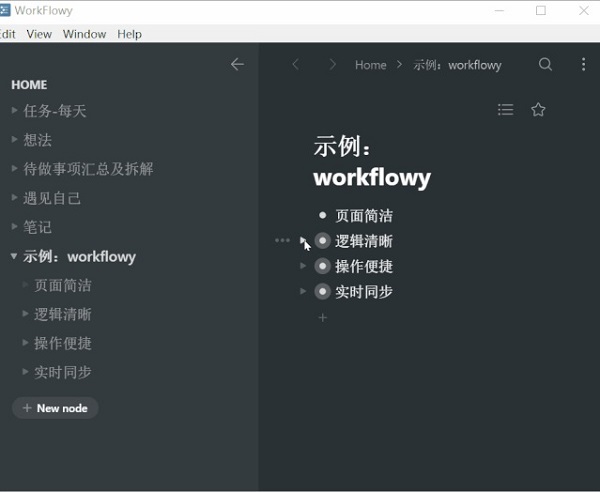600x492 pixels.
Task: Select 示例：workflowy in the sidebar
Action: (x=79, y=257)
